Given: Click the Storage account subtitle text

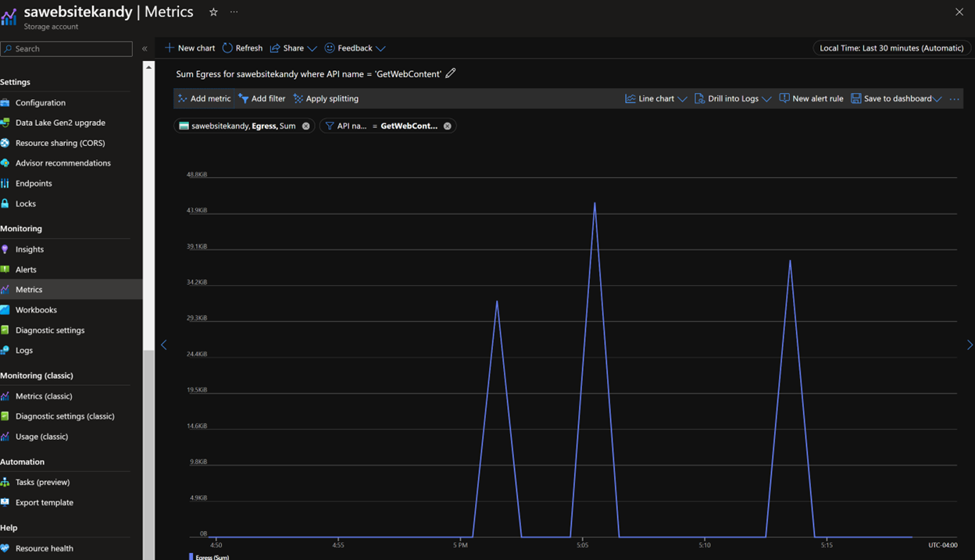Looking at the screenshot, I should coord(51,27).
